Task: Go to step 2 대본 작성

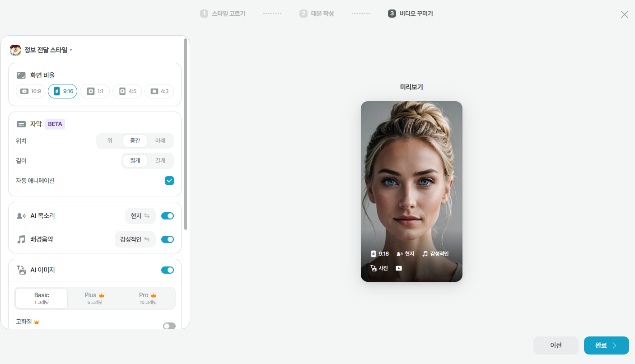Action: point(317,14)
